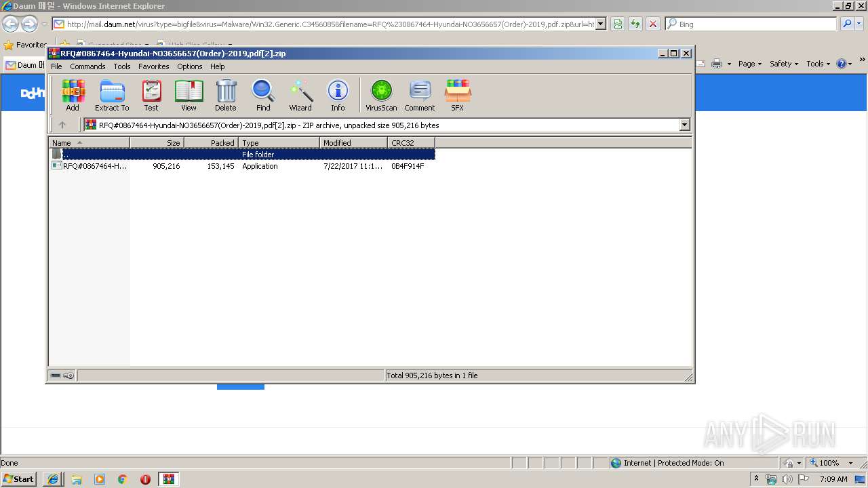
Task: Click the system tray volume icon
Action: click(x=787, y=479)
